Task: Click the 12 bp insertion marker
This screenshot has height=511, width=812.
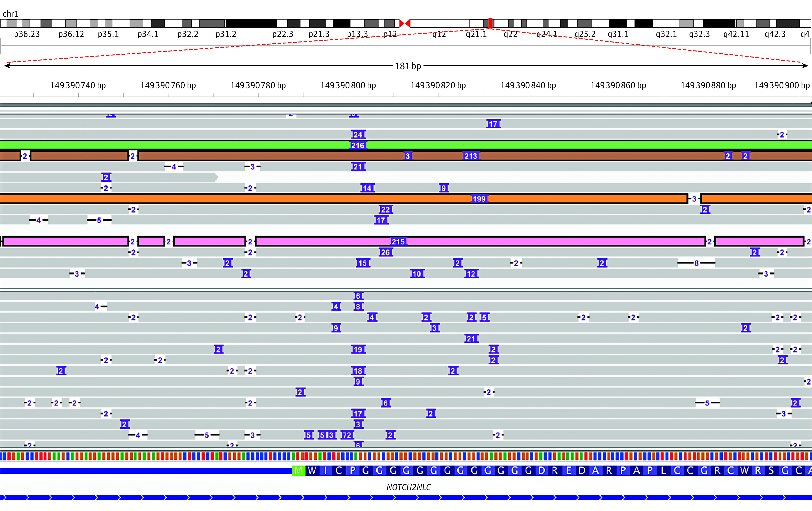Action: [x=472, y=274]
